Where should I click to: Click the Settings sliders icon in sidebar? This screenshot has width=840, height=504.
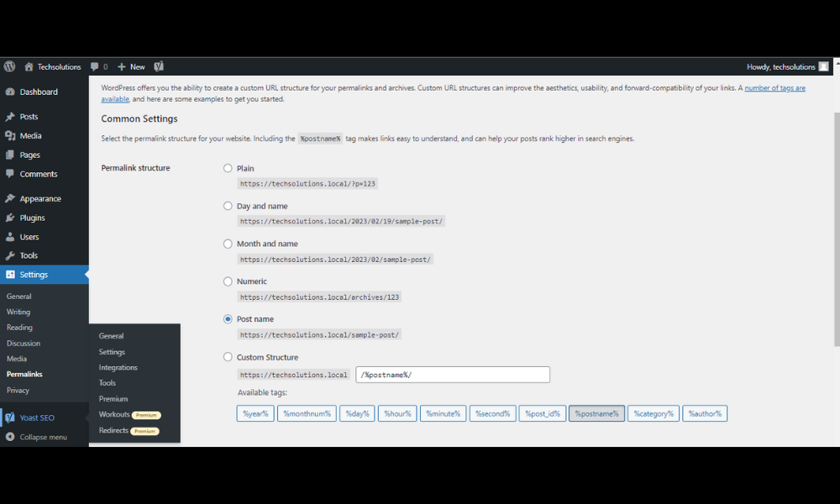tap(10, 274)
